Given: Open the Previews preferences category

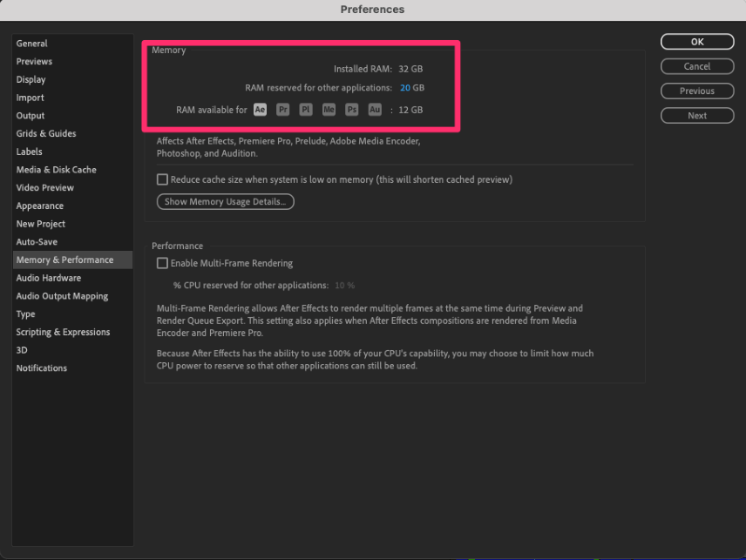Looking at the screenshot, I should click(72, 61).
